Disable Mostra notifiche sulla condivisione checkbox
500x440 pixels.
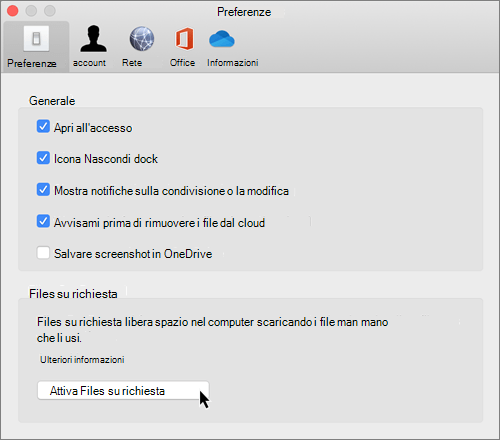tap(43, 189)
